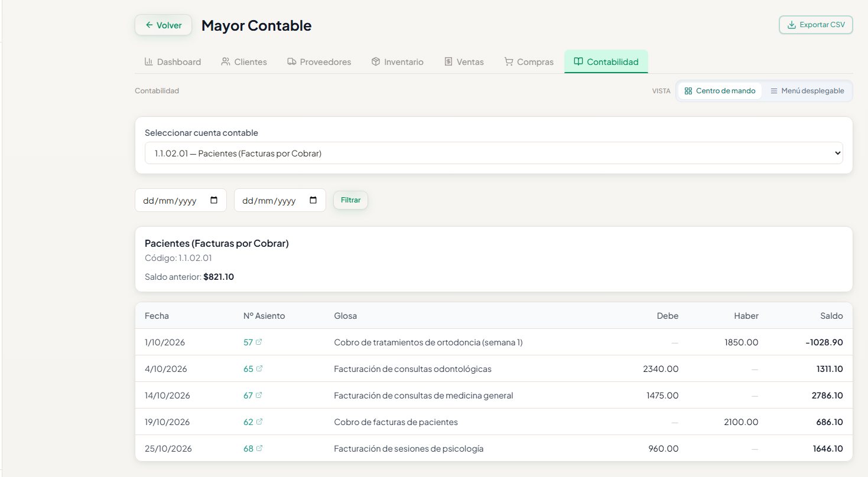The image size is (868, 477).
Task: Open the Compras tab
Action: [x=529, y=61]
